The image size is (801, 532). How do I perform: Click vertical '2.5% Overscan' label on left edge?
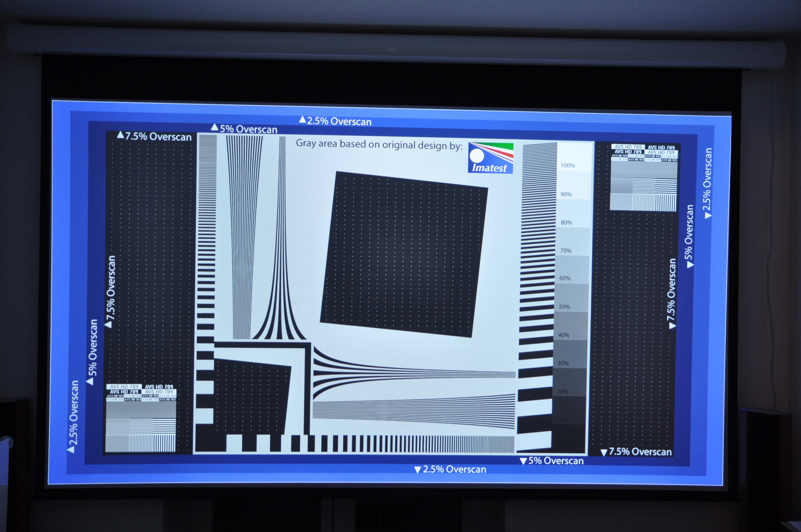73,416
